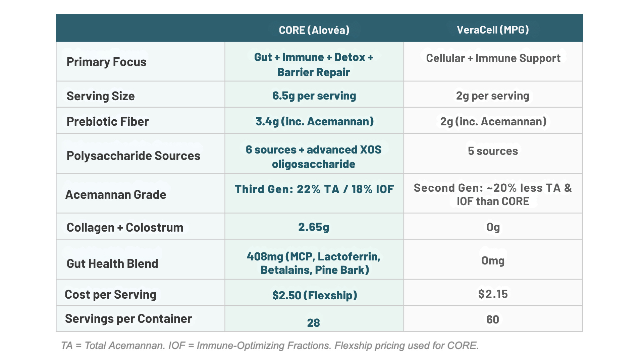Select the Acemannan Grade row label
The height and width of the screenshot is (362, 644).
click(116, 195)
